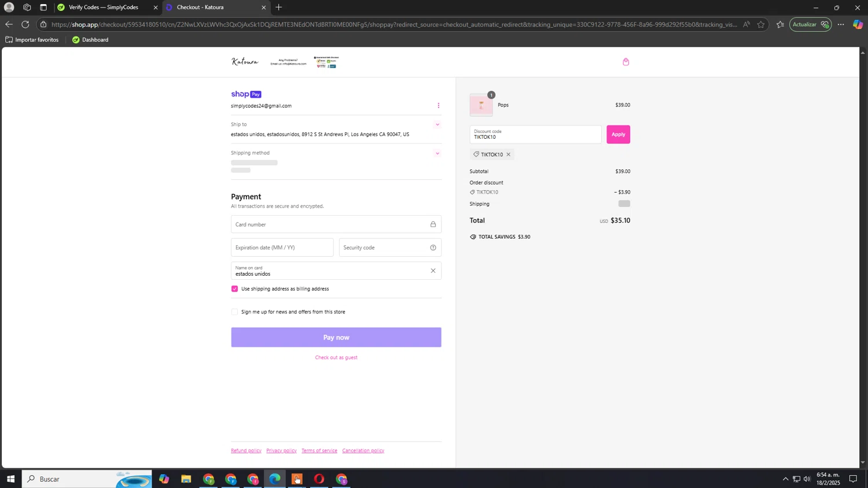Viewport: 868px width, 488px height.
Task: Open the Cancellation policy link
Action: [x=363, y=450]
